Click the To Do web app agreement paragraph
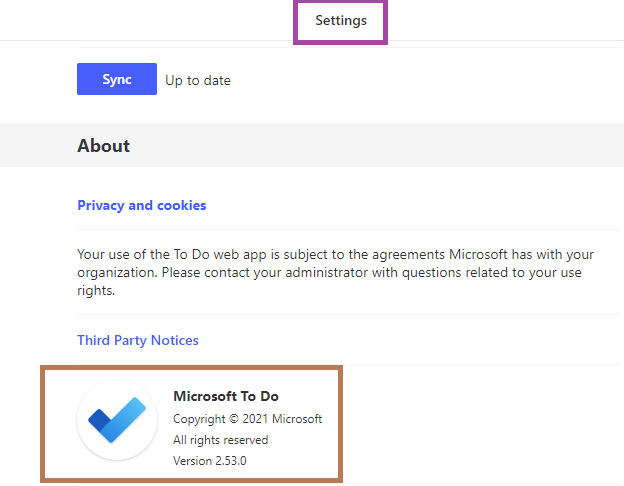This screenshot has width=624, height=486. point(335,272)
